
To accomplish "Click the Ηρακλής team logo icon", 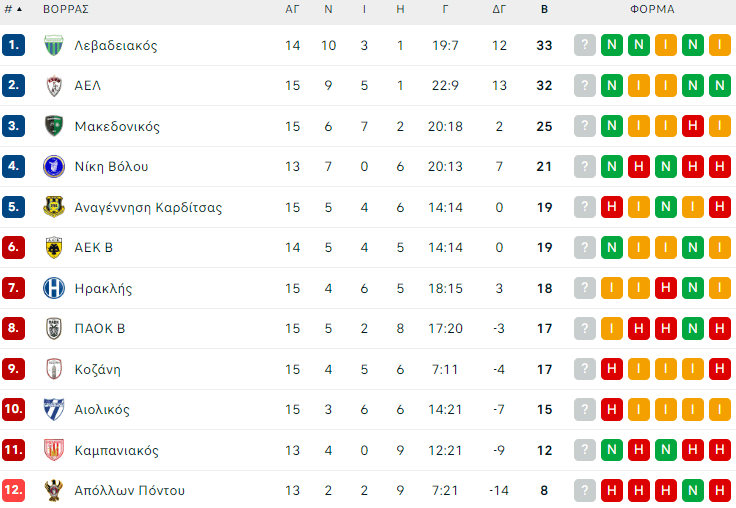I will pos(53,289).
